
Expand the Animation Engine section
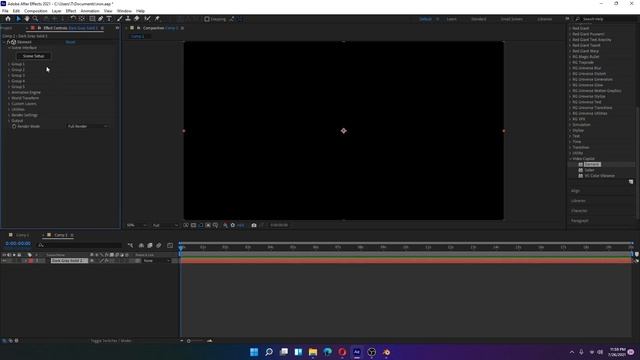[9, 92]
